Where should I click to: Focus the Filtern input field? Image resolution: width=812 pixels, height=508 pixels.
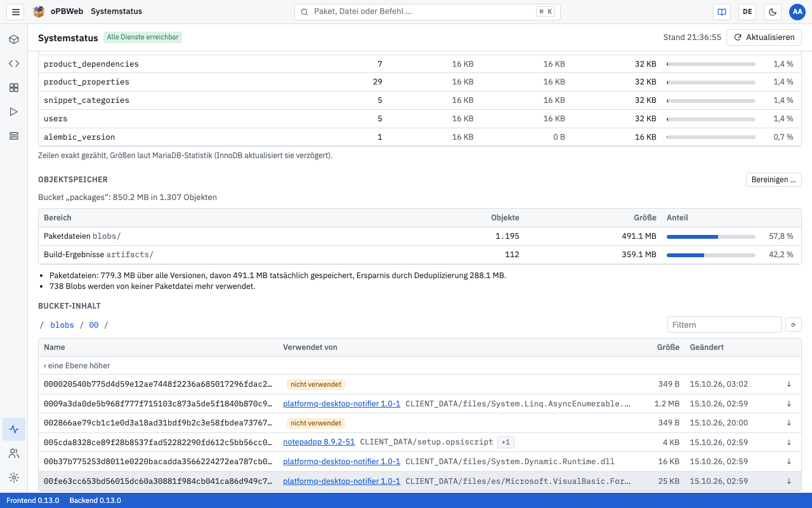pos(724,324)
